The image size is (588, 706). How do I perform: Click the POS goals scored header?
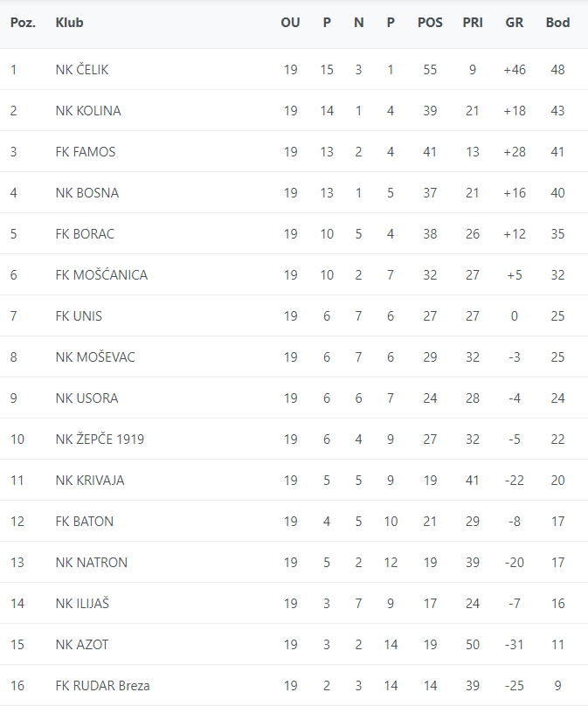(430, 23)
